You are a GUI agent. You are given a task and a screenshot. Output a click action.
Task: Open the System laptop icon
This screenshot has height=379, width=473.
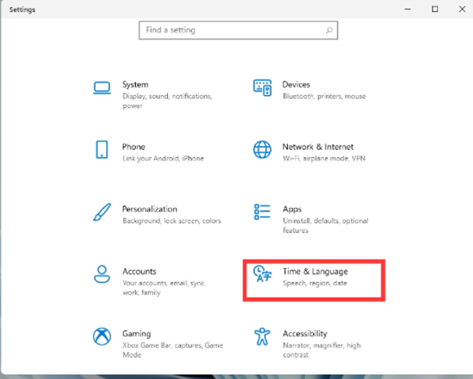102,88
